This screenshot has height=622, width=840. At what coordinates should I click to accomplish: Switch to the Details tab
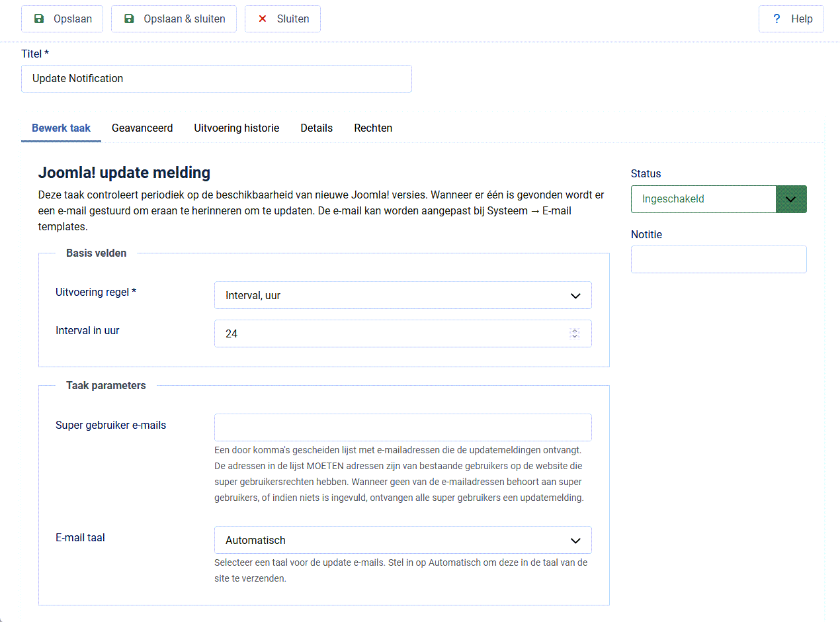(x=316, y=128)
